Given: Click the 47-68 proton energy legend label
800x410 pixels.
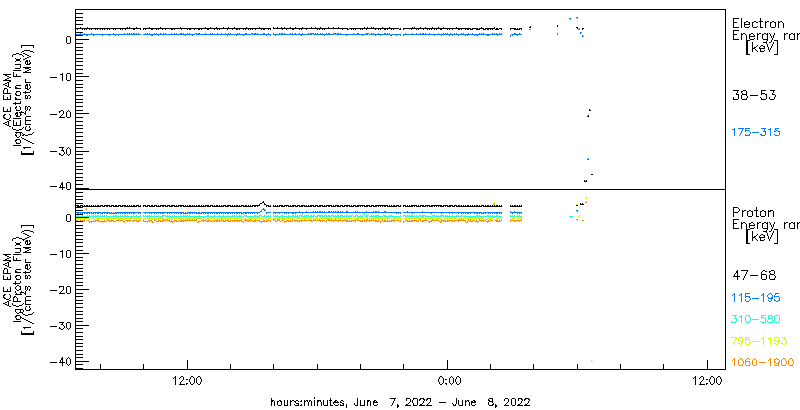Looking at the screenshot, I should pyautogui.click(x=754, y=276).
